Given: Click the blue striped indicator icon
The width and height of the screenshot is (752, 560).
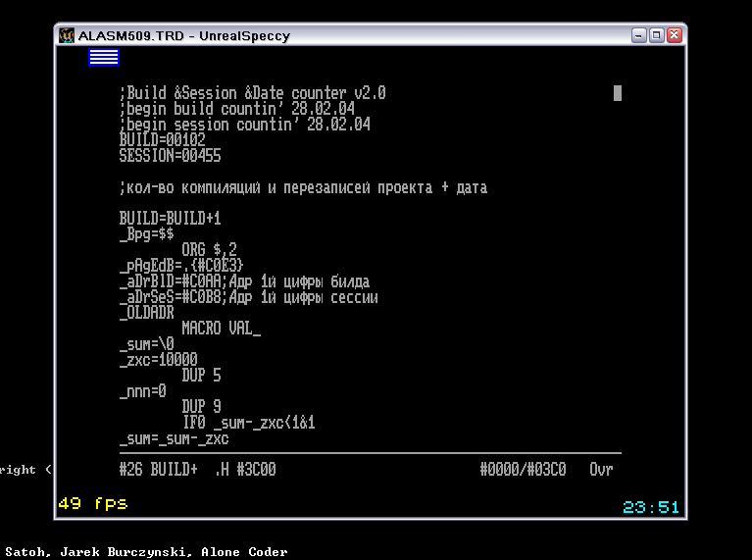Looking at the screenshot, I should coord(104,57).
